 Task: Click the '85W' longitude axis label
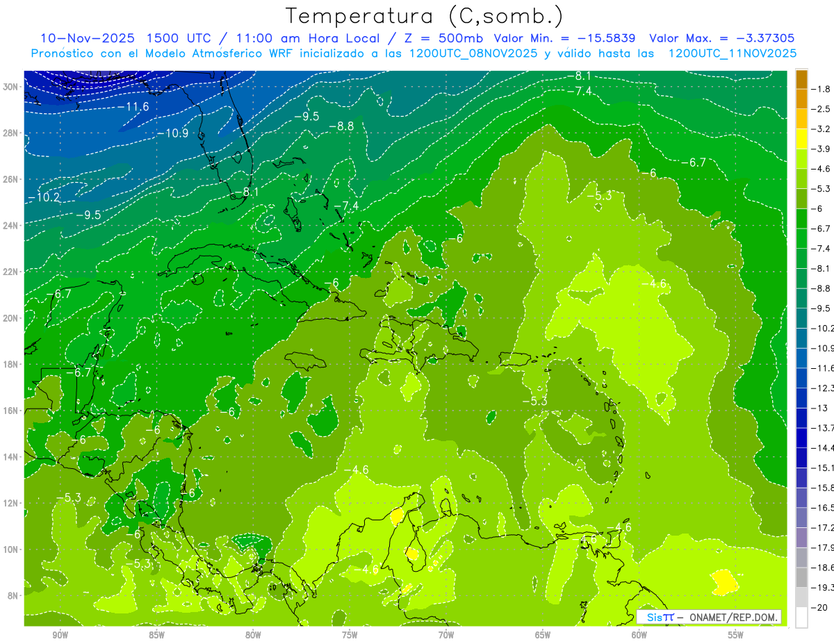click(156, 635)
